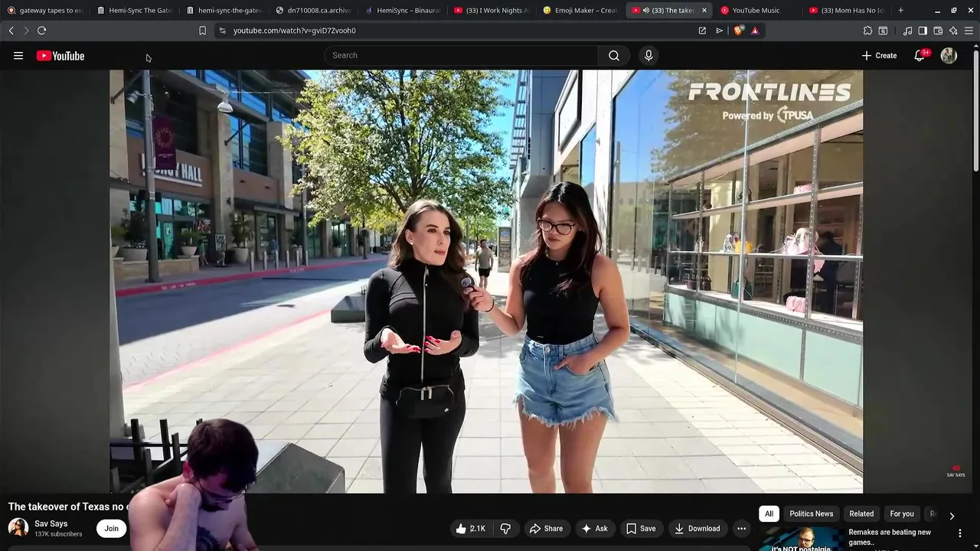Select the All filter chip
The image size is (980, 551).
(x=769, y=514)
